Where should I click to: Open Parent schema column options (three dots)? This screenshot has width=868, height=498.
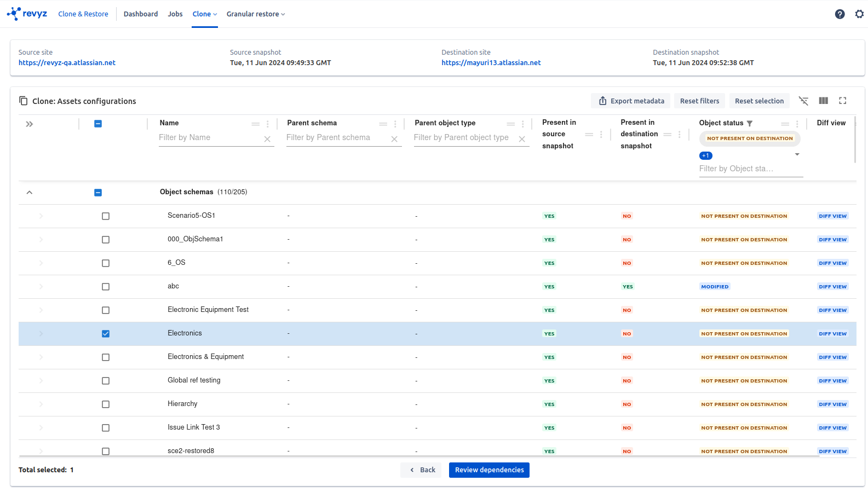click(x=395, y=124)
